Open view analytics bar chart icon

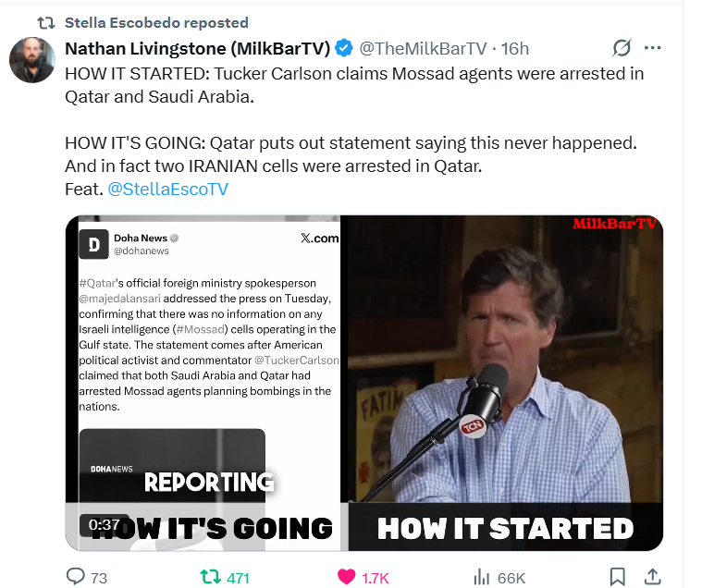pos(481,577)
